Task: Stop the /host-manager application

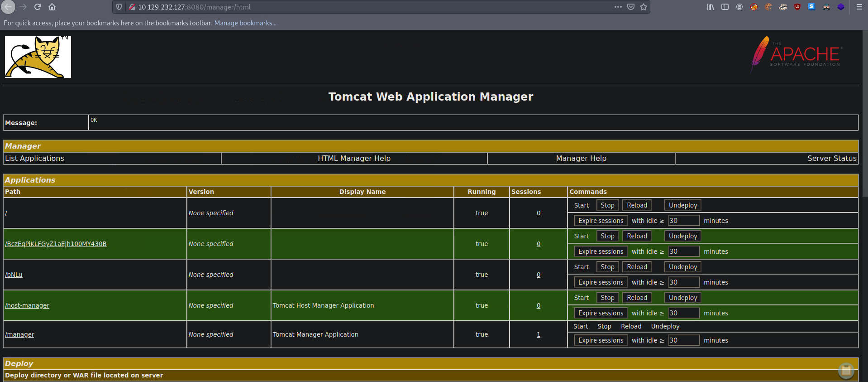Action: (607, 298)
